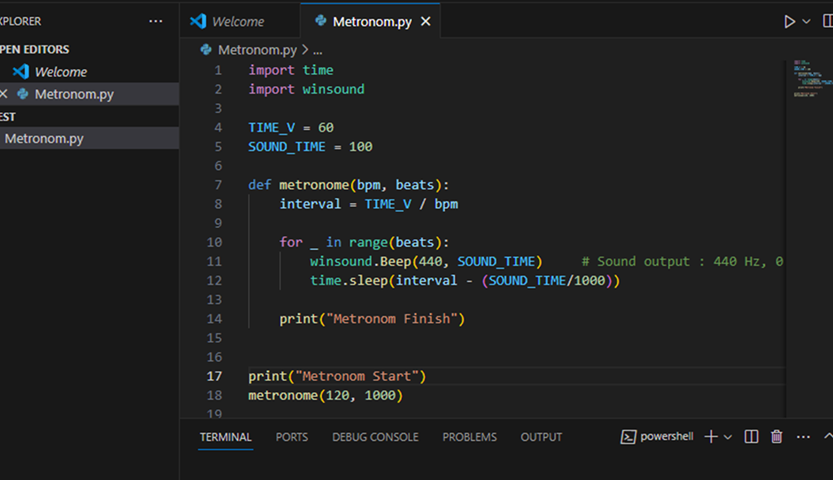Expand the breadcrumb ellipsis symbol list
The width and height of the screenshot is (833, 480).
318,49
